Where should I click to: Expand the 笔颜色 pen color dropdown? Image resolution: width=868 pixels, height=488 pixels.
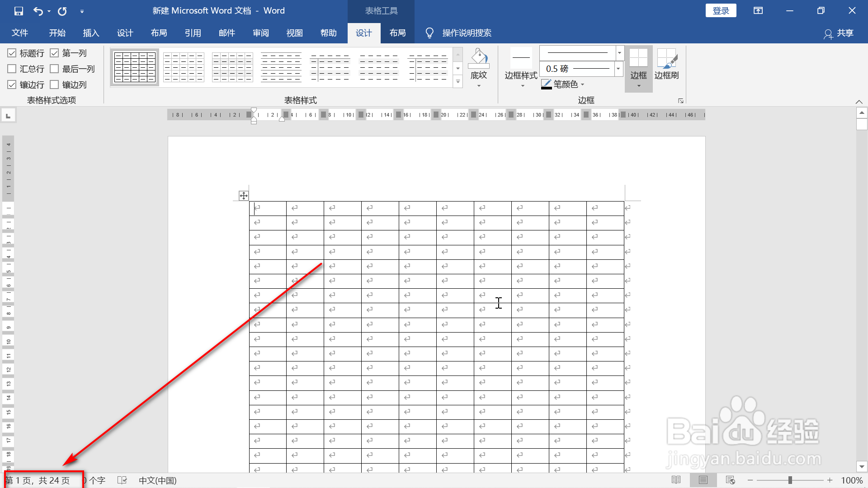[582, 84]
